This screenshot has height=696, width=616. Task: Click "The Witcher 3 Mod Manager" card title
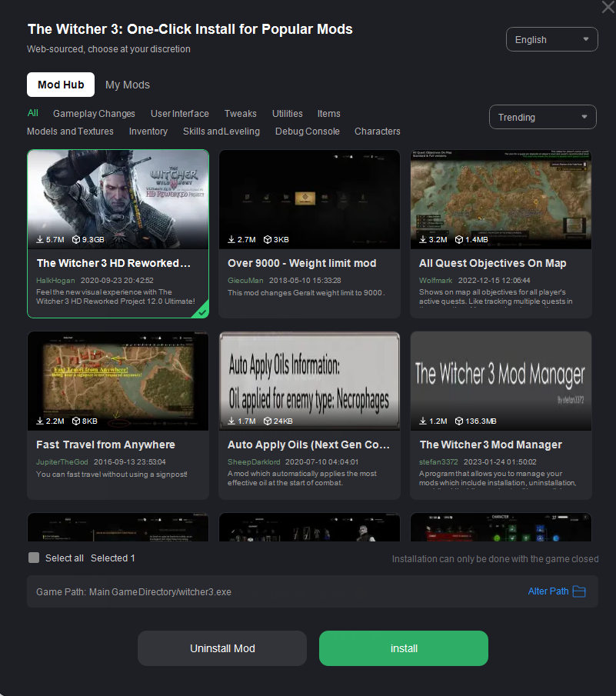click(x=491, y=445)
